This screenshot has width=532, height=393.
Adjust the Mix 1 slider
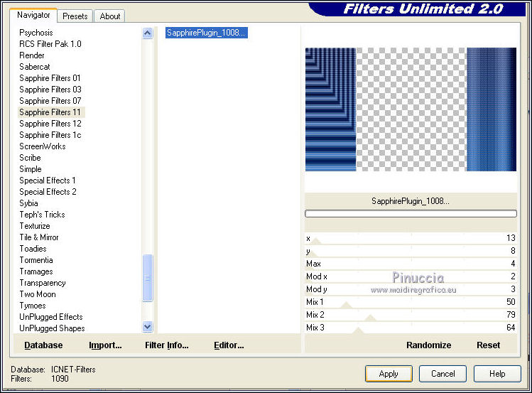(411, 302)
